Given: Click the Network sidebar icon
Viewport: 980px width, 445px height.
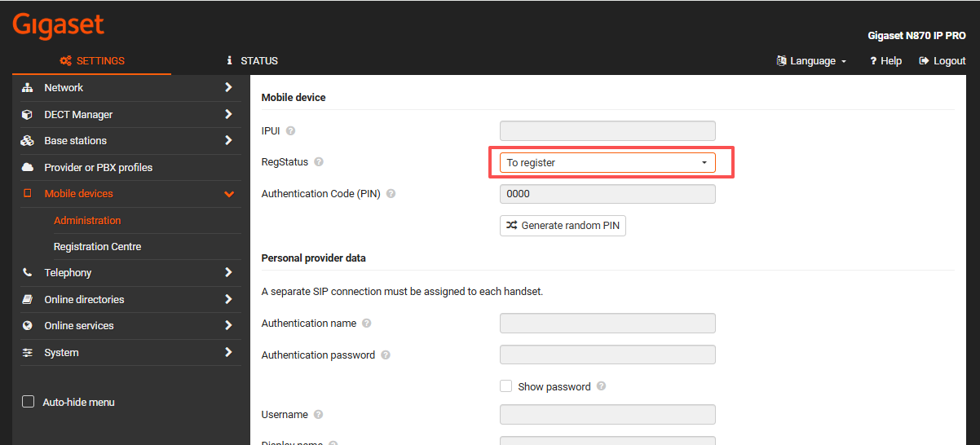Looking at the screenshot, I should (x=28, y=88).
